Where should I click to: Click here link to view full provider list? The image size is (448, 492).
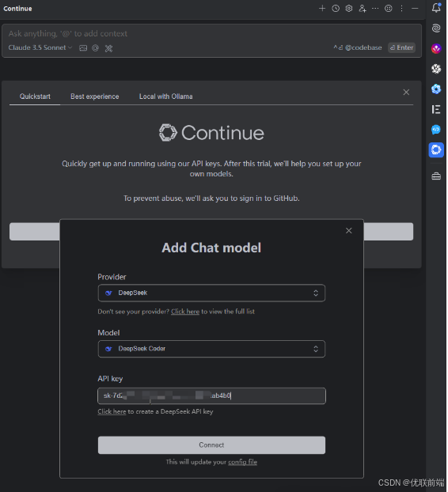185,312
